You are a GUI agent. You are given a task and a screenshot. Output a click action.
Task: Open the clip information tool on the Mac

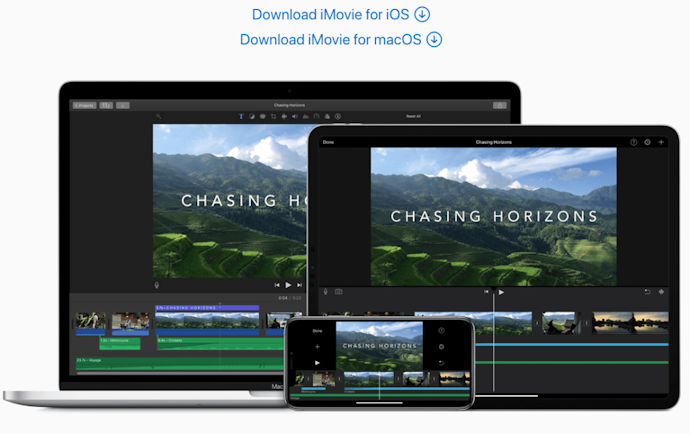(x=338, y=117)
